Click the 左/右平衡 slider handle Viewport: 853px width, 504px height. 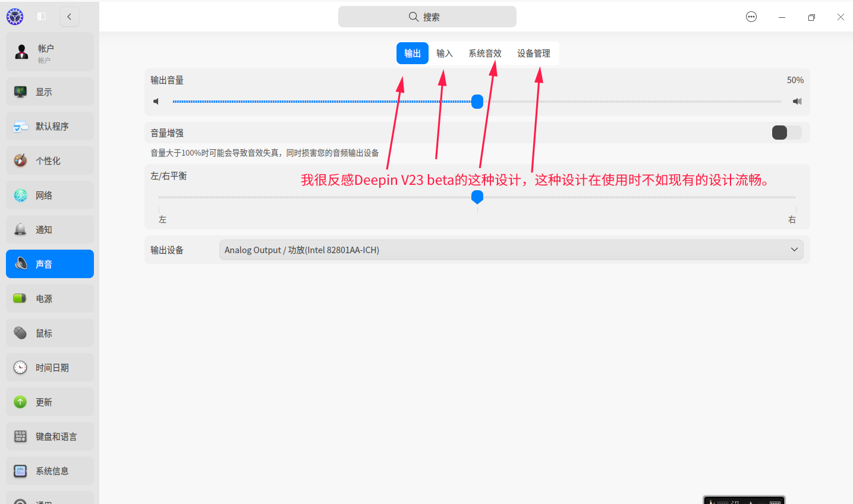pos(477,197)
